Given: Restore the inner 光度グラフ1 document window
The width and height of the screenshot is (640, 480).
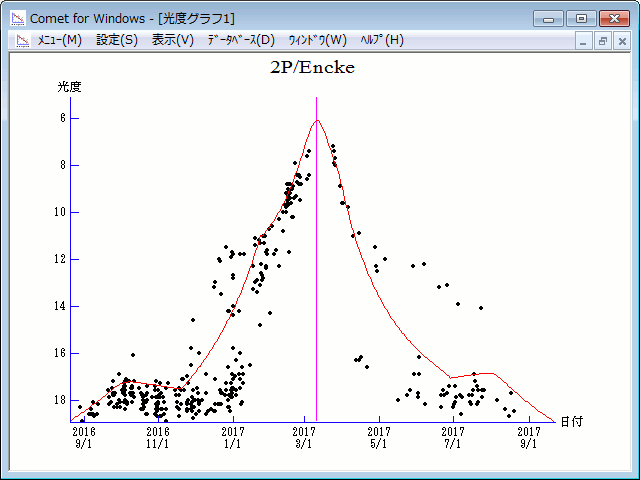Looking at the screenshot, I should (603, 41).
